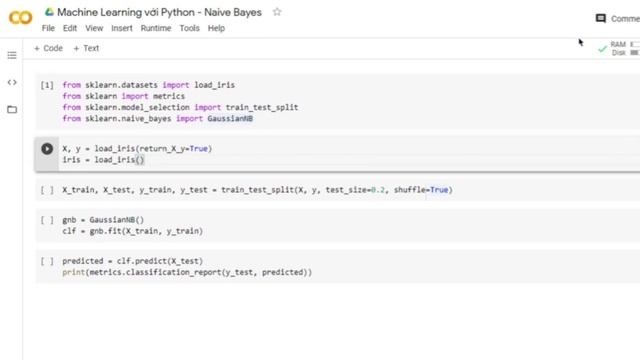Add a new cell with + Code

[48, 48]
